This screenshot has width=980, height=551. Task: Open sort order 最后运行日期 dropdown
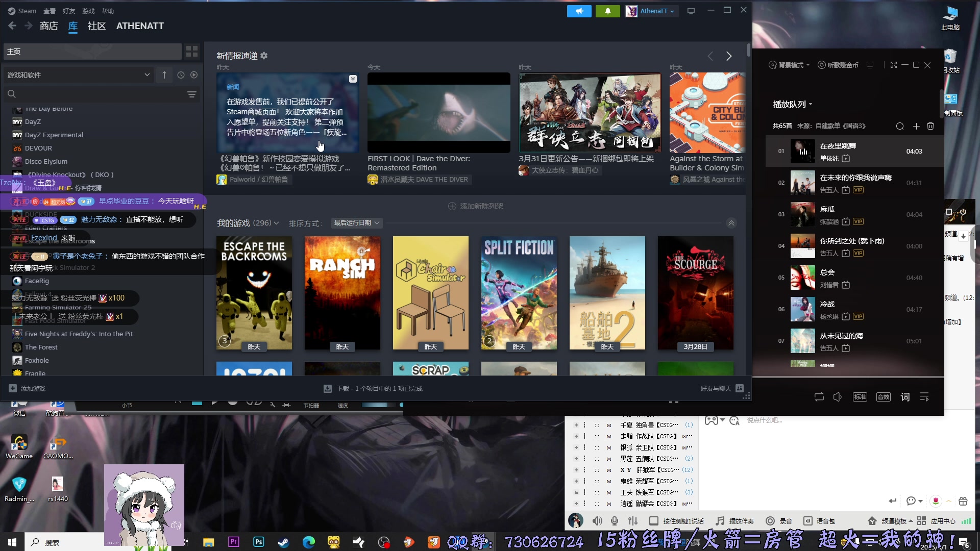pos(356,223)
